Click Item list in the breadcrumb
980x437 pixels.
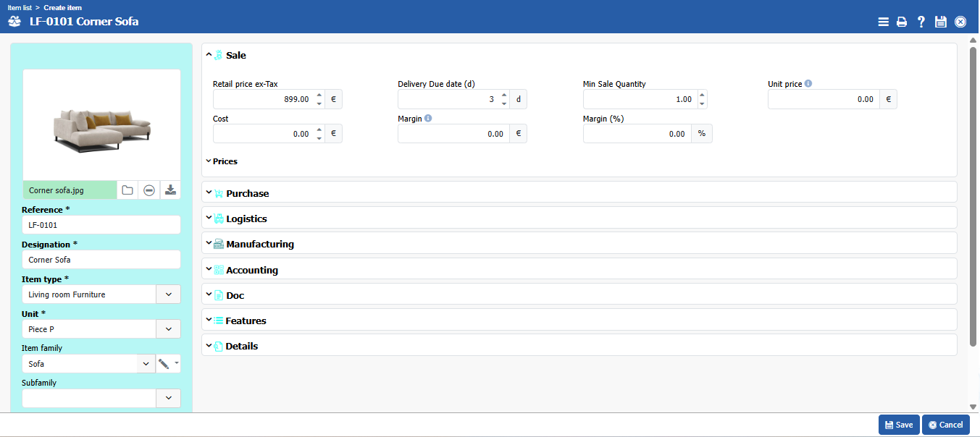tap(20, 7)
